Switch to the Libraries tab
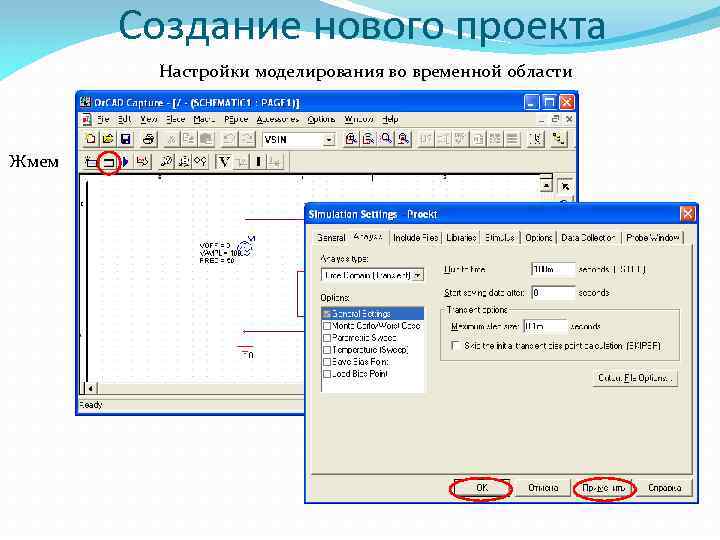720x540 pixels. point(461,238)
